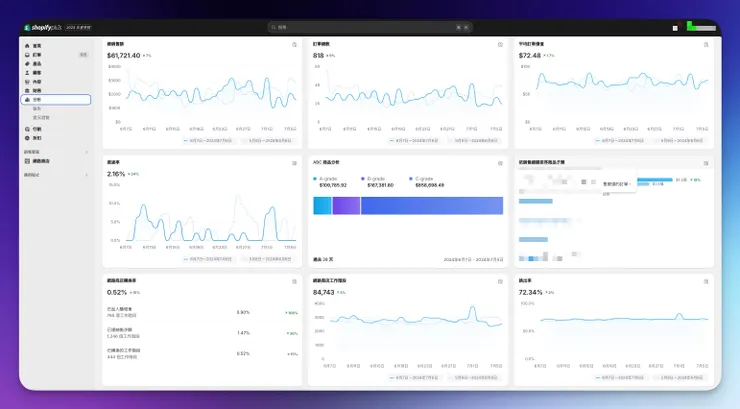Open the green store account menu
Image resolution: width=740 pixels, height=409 pixels.
coord(701,27)
